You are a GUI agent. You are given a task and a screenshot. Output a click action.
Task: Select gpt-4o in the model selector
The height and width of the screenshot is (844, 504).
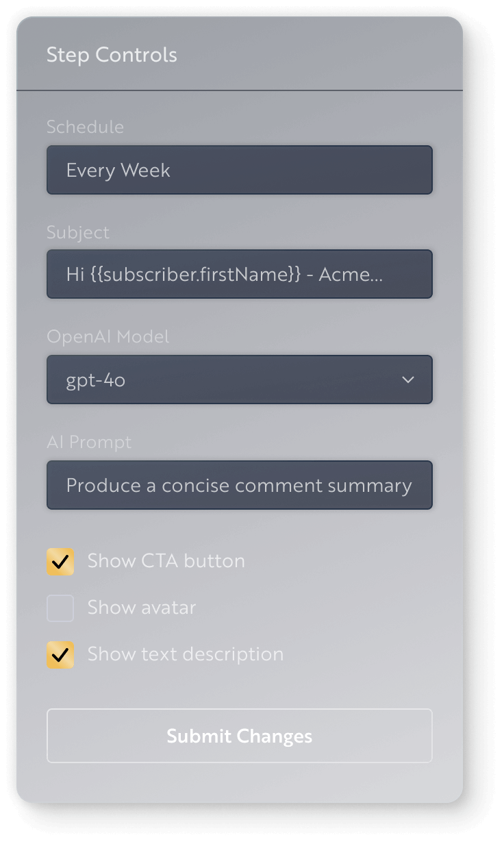(x=240, y=380)
